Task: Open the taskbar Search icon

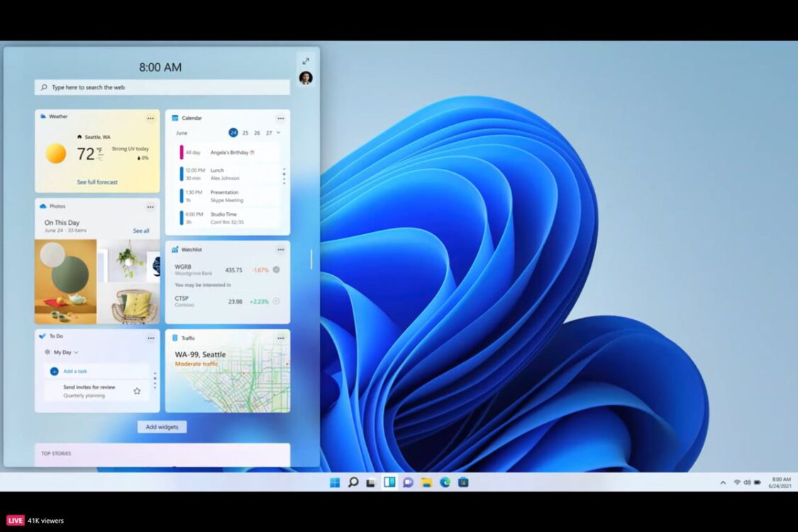Action: 353,482
